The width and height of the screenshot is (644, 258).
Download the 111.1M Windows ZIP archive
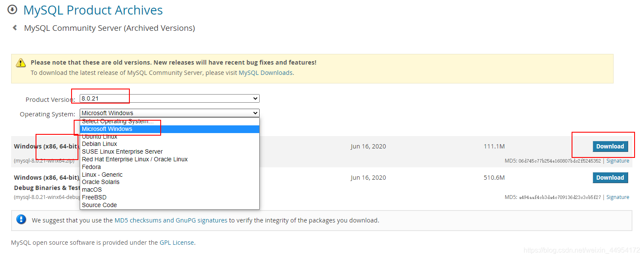tap(610, 146)
